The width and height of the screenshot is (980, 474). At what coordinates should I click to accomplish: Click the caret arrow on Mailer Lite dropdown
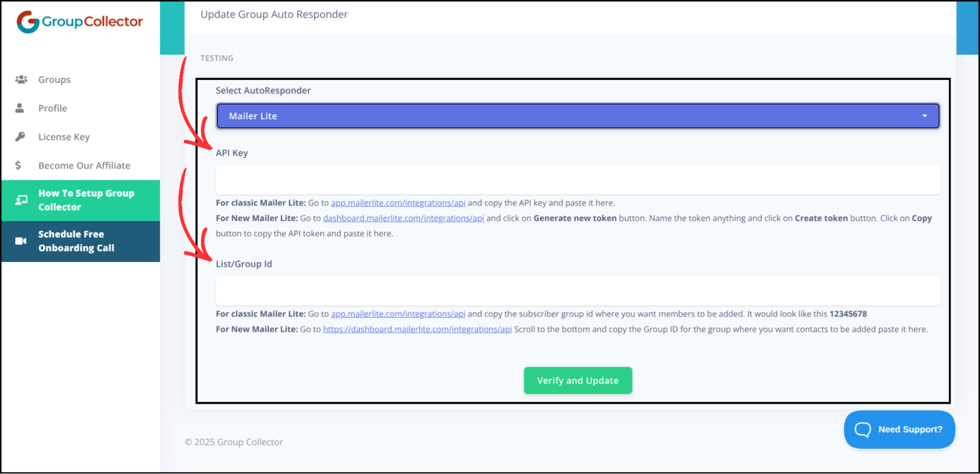(925, 116)
